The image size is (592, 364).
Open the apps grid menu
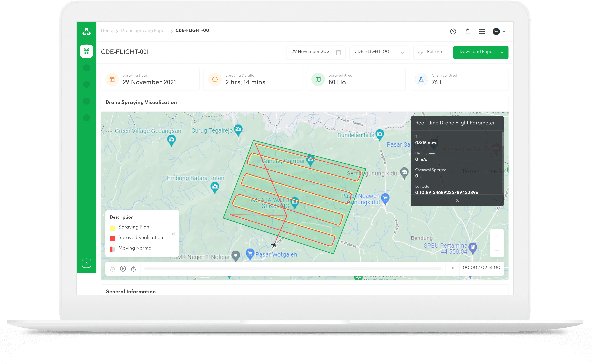(x=482, y=32)
